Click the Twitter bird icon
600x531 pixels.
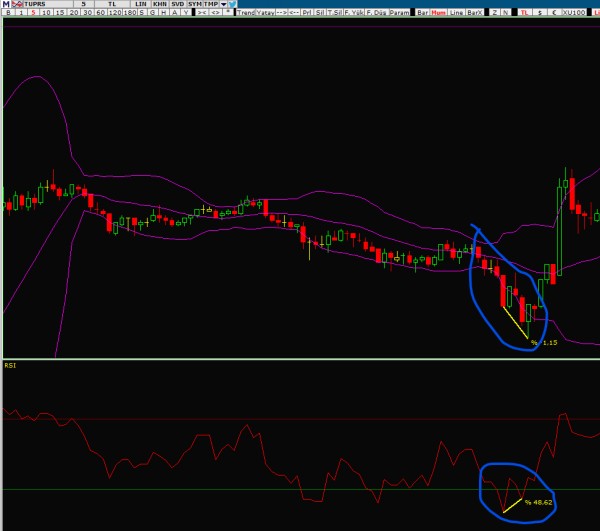[x=232, y=4]
